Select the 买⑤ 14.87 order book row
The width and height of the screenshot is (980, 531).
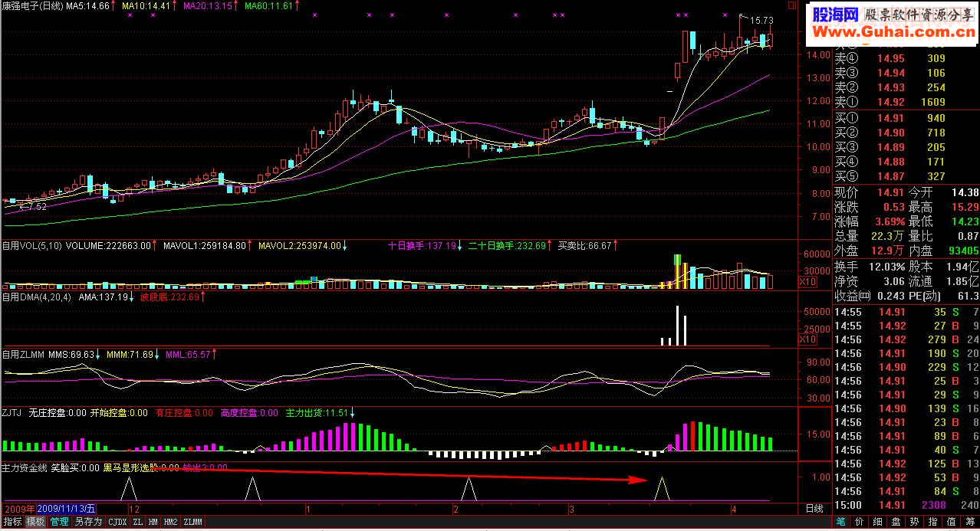pyautogui.click(x=906, y=176)
